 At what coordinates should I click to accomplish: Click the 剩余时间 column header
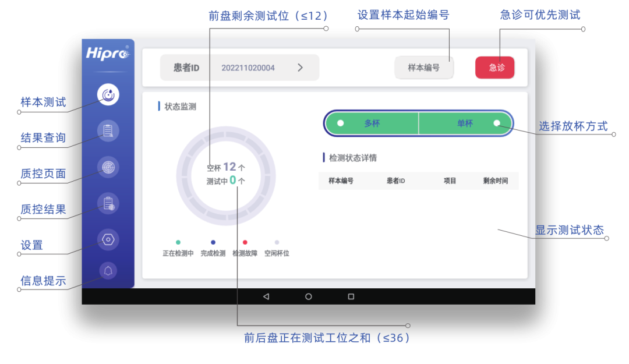click(495, 181)
